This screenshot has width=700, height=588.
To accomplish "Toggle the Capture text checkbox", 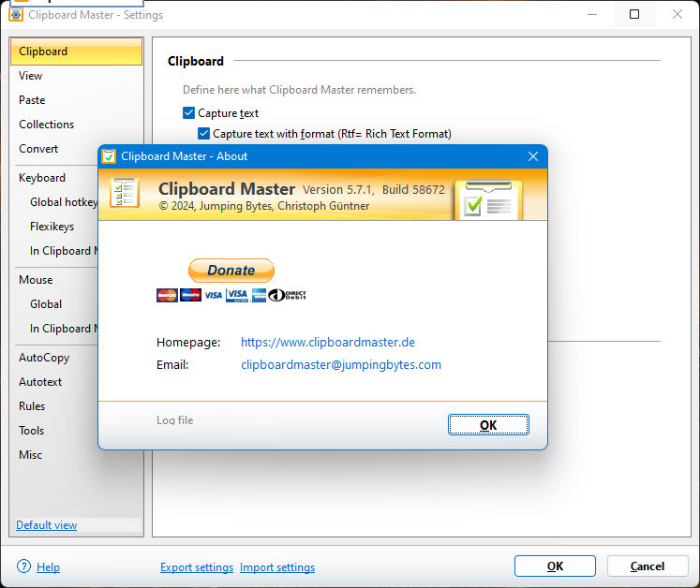I will point(188,113).
